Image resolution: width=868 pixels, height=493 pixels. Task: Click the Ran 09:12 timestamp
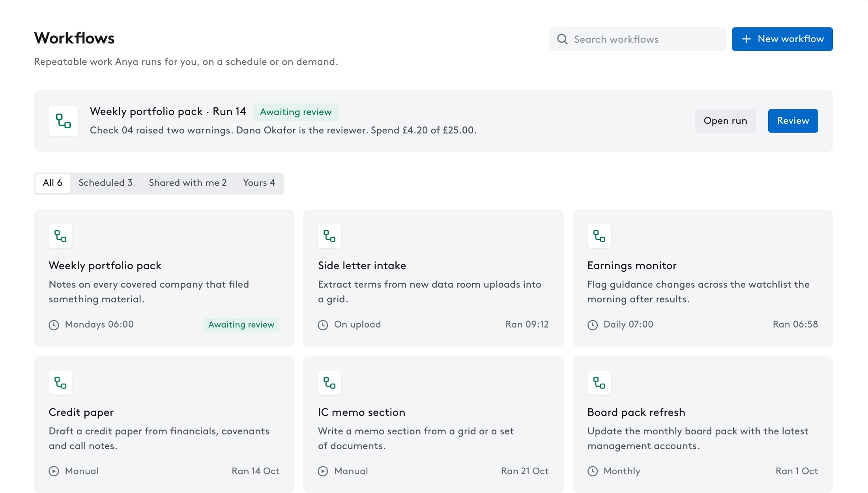click(527, 325)
